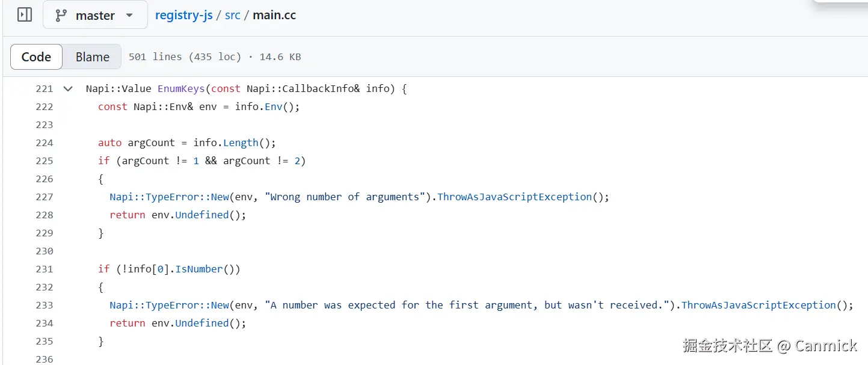Click the EnumKeys function symbol
868x365 pixels.
(x=181, y=89)
